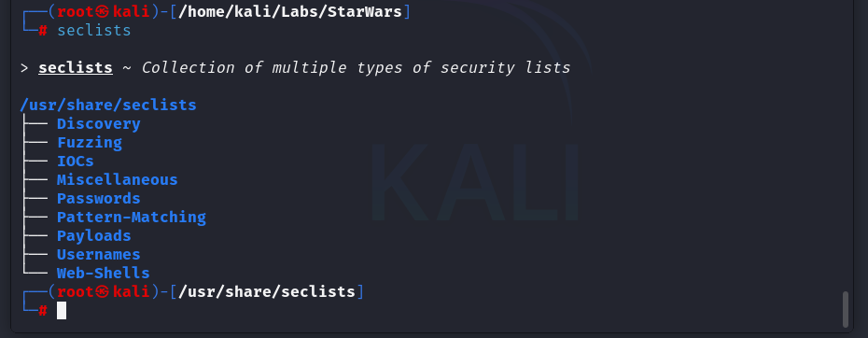Click the description text 'Collection of multiple types'
This screenshot has height=338, width=868.
click(273, 68)
